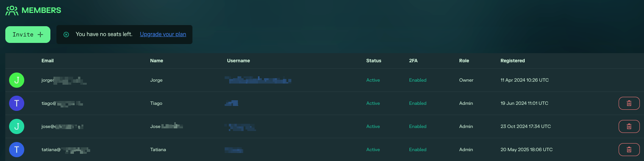Click the Role column header
The image size is (644, 161).
tap(464, 61)
